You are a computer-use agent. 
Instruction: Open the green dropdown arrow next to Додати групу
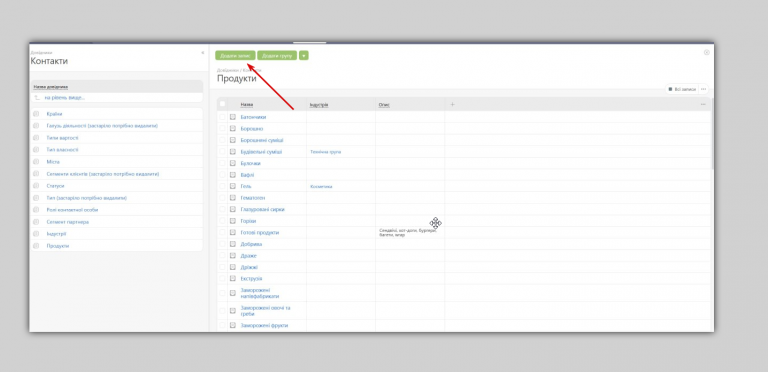[x=304, y=56]
